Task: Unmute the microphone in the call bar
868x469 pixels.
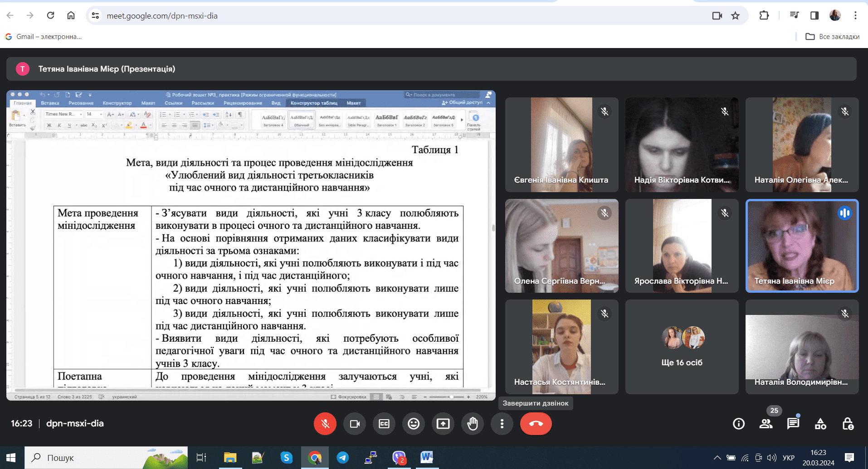Action: pos(325,424)
